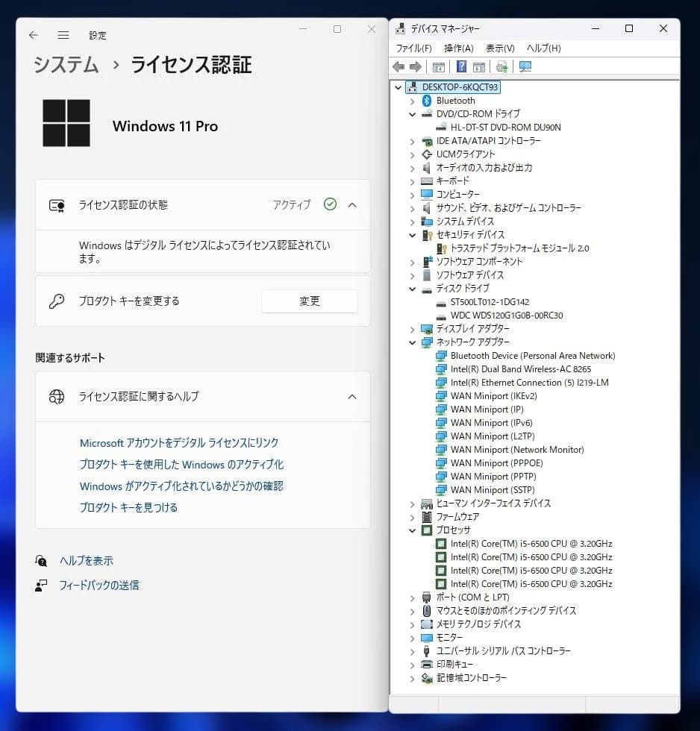Collapse the ネットワーク アダプター tree branch
700x731 pixels.
click(x=412, y=342)
